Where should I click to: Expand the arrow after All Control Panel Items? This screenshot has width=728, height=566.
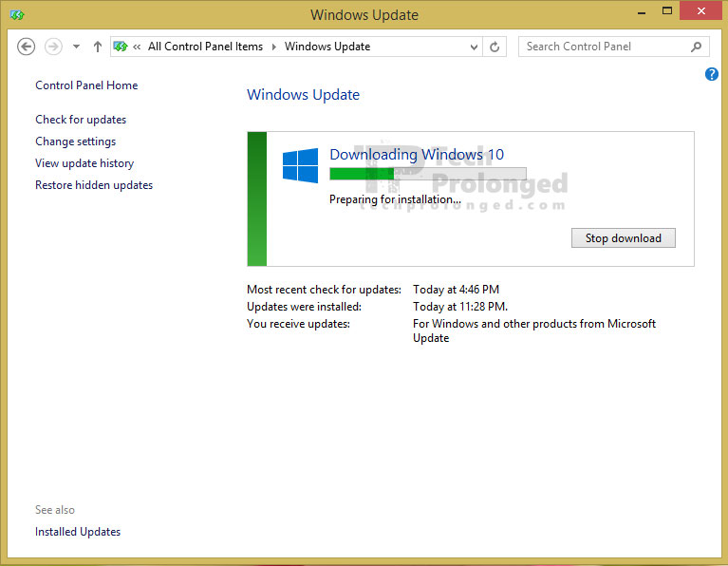(x=274, y=47)
